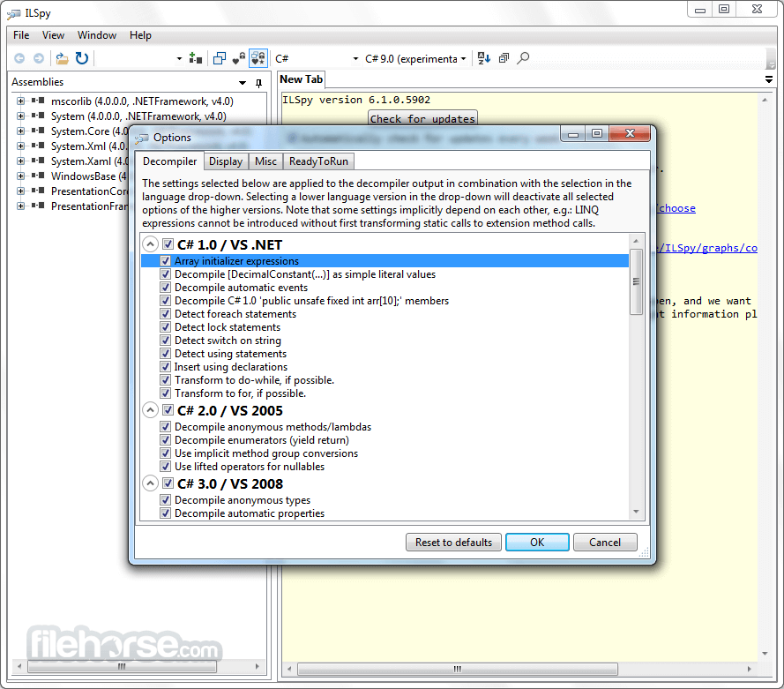Switch to the Display tab
The image size is (784, 689).
coord(226,161)
